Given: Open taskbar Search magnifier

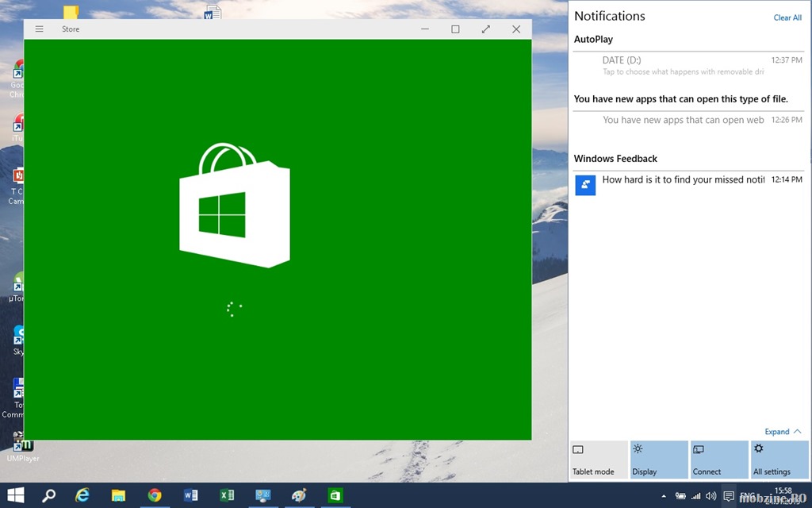Looking at the screenshot, I should tap(48, 495).
